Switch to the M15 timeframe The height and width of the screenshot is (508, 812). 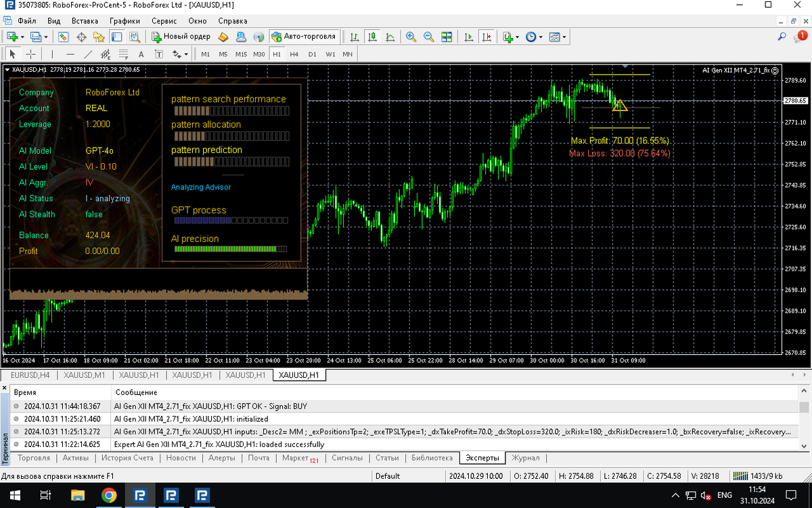(x=241, y=54)
